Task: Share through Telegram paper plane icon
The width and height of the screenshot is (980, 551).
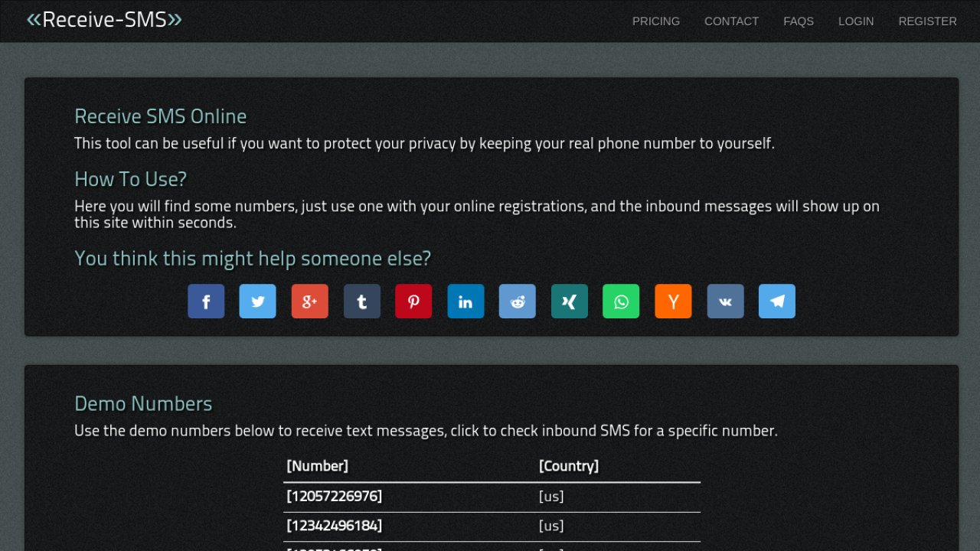Action: pyautogui.click(x=777, y=302)
